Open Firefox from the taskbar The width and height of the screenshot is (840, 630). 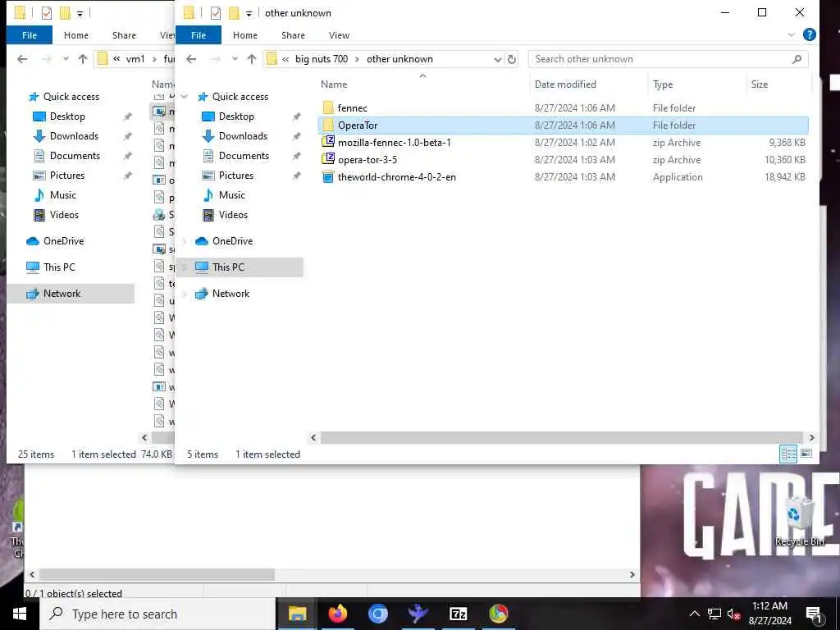[338, 614]
